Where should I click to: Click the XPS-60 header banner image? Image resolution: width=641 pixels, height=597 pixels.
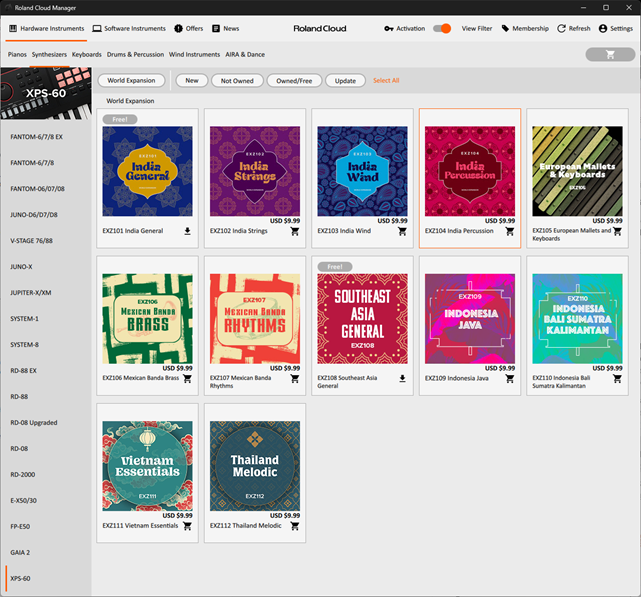point(46,94)
